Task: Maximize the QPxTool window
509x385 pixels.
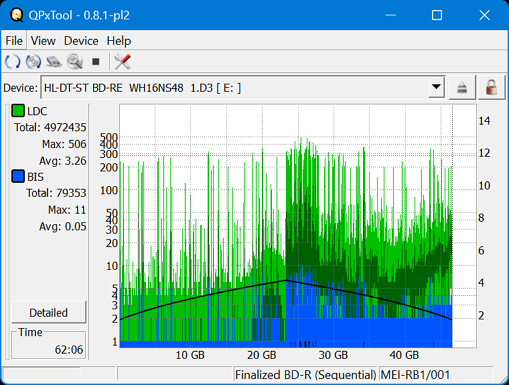Action: click(x=437, y=15)
